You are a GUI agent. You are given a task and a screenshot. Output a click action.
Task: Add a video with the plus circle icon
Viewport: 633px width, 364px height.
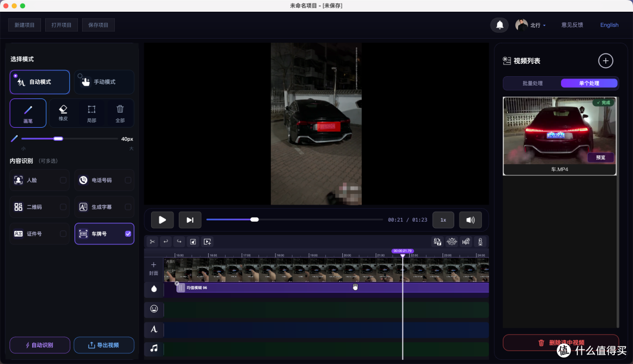point(605,61)
